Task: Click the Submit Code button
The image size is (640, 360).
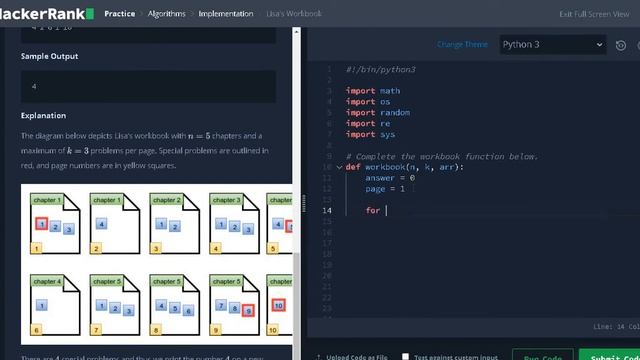Action: point(609,354)
